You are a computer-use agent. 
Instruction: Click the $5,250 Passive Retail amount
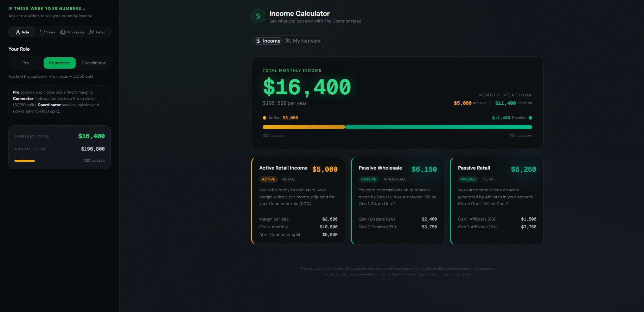[x=524, y=169]
